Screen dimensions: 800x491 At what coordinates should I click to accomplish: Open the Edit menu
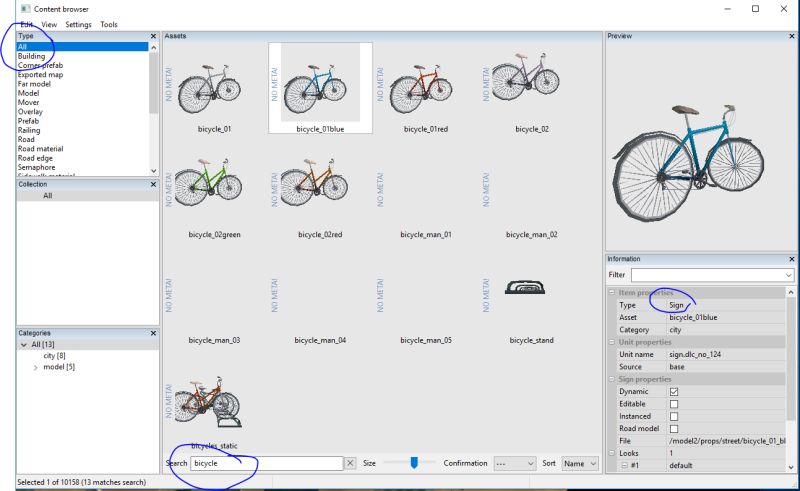(27, 24)
